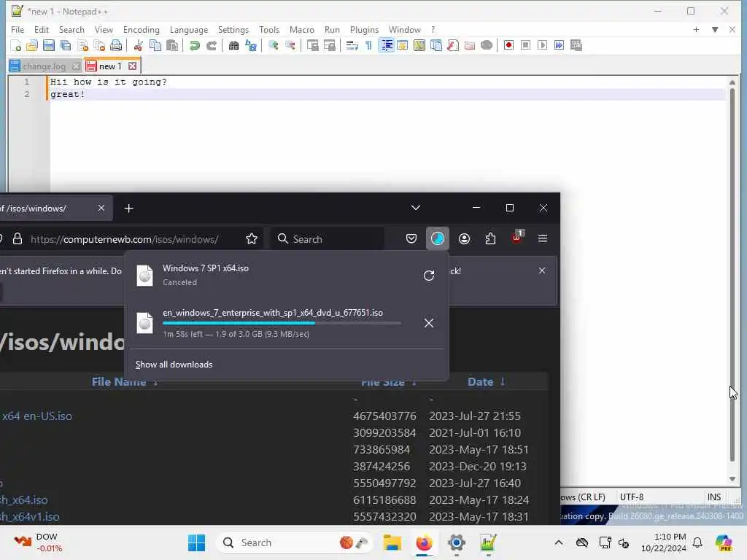The height and width of the screenshot is (560, 747).
Task: Click the enterprise ISO download progress bar
Action: [x=282, y=323]
